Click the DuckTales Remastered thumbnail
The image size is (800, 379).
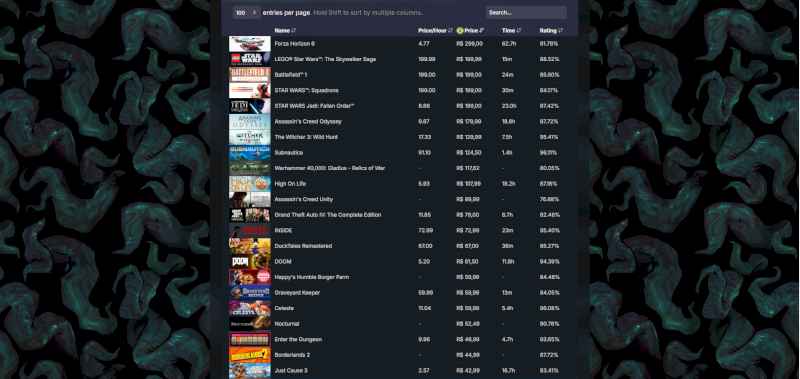click(249, 246)
